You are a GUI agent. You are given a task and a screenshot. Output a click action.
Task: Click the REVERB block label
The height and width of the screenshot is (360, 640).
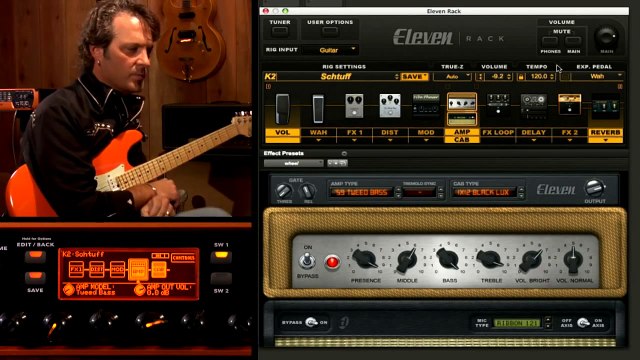pyautogui.click(x=605, y=132)
